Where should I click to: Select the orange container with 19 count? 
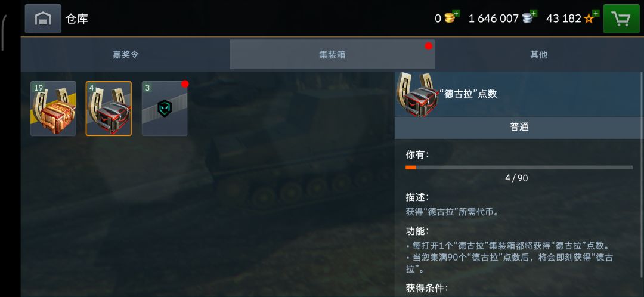coord(53,109)
